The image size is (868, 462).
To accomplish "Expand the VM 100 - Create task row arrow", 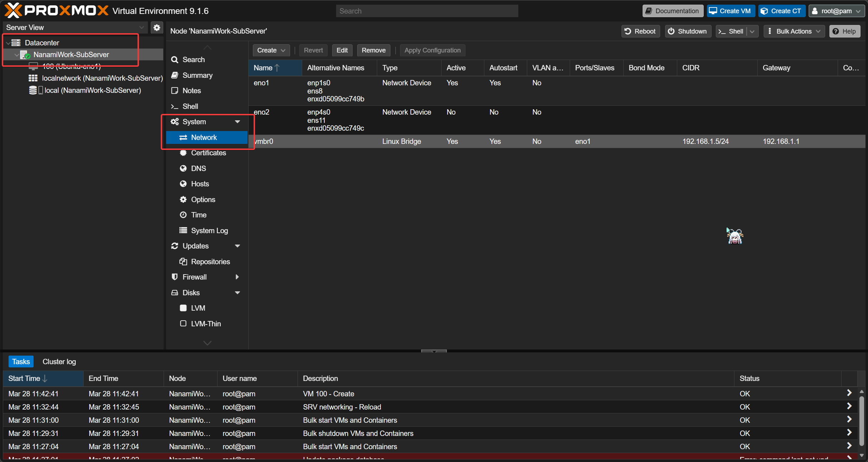I will coord(849,393).
